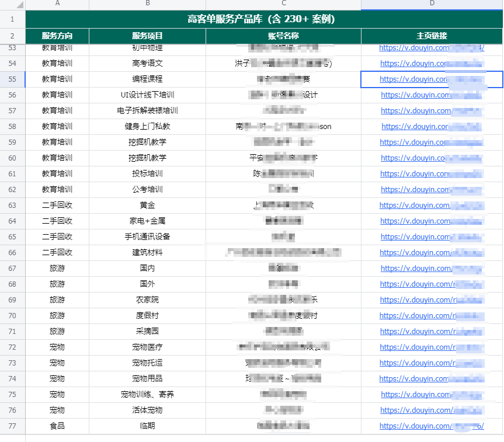
Task: Select column B header
Action: pyautogui.click(x=147, y=4)
